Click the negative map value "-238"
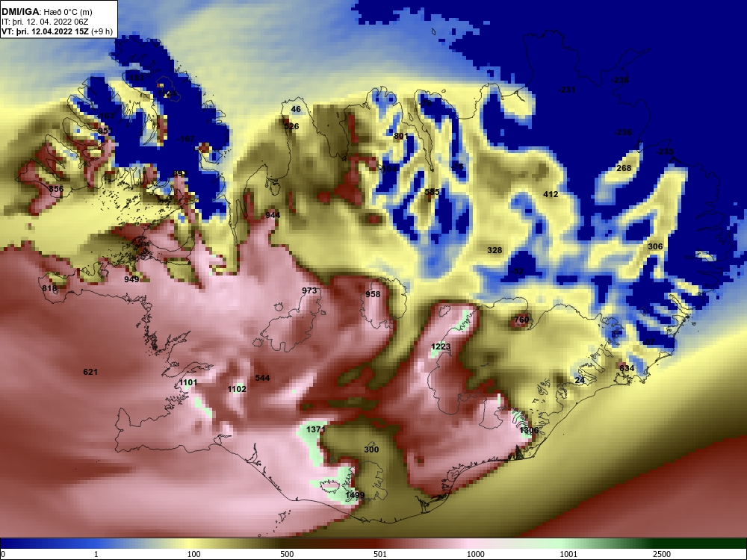747x560 pixels. click(x=620, y=80)
